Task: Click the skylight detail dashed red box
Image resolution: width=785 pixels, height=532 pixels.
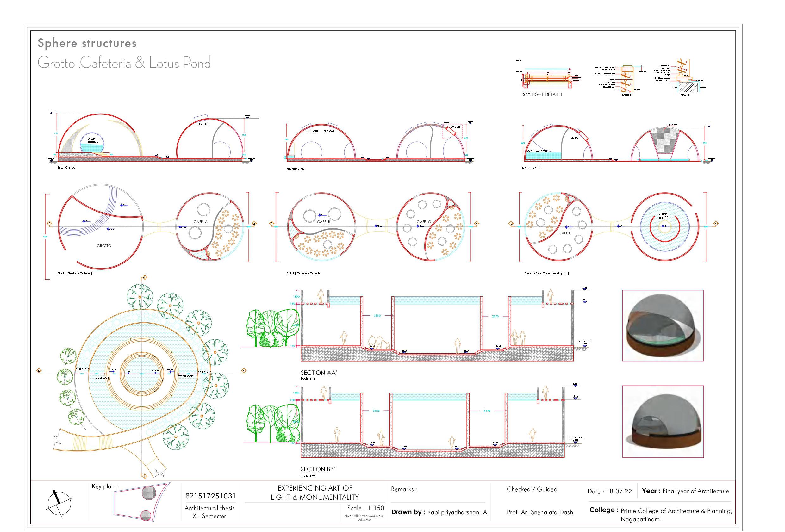Action: 452,131
